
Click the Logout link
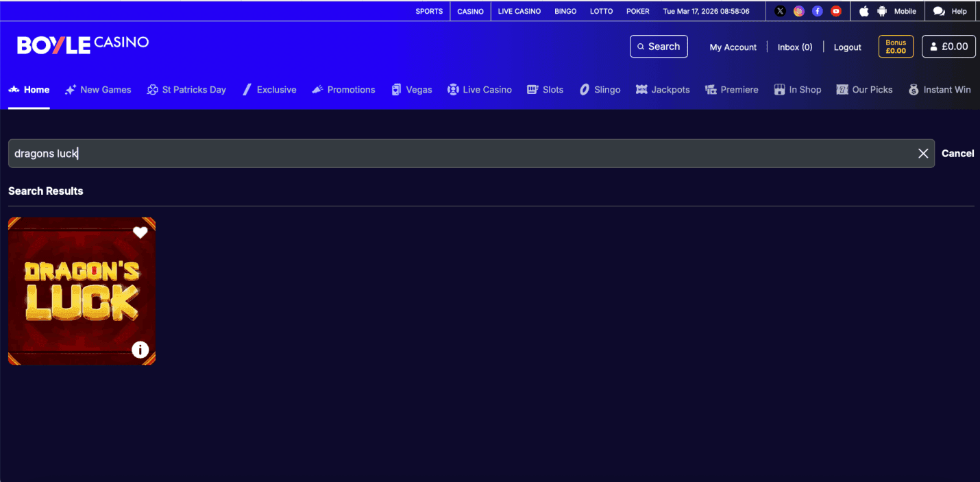click(x=847, y=47)
